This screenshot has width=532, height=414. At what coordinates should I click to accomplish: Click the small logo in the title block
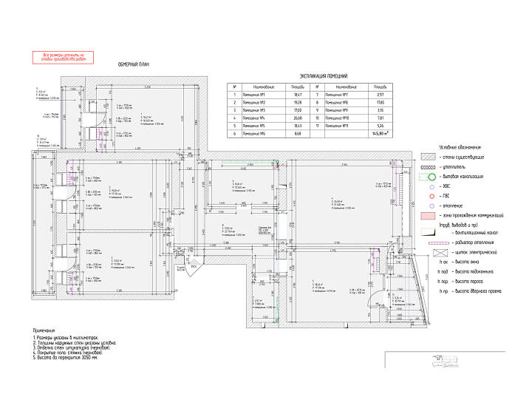444,361
